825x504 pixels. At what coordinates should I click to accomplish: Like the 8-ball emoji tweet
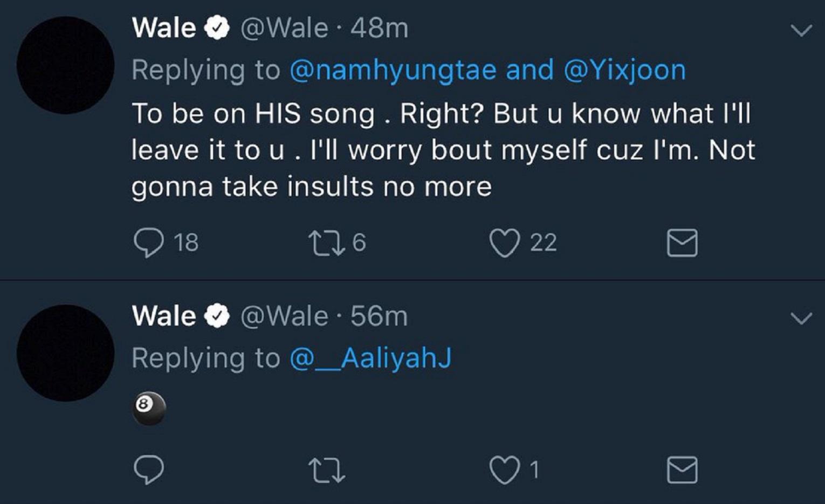[505, 470]
